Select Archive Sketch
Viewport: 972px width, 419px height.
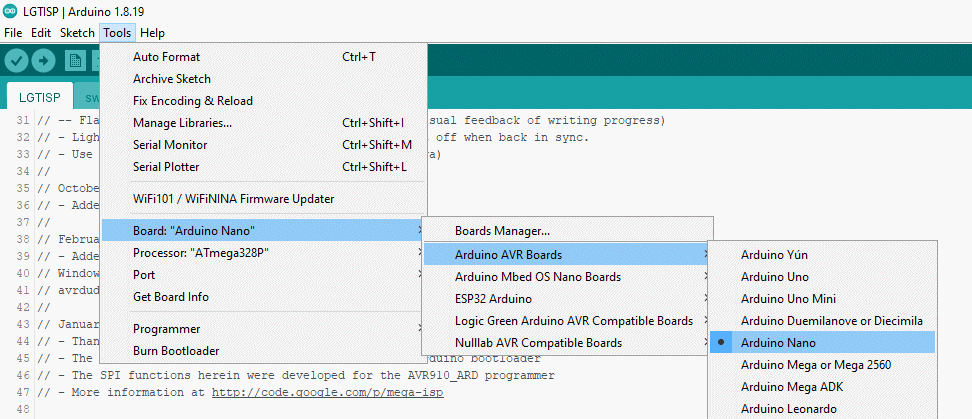point(263,79)
